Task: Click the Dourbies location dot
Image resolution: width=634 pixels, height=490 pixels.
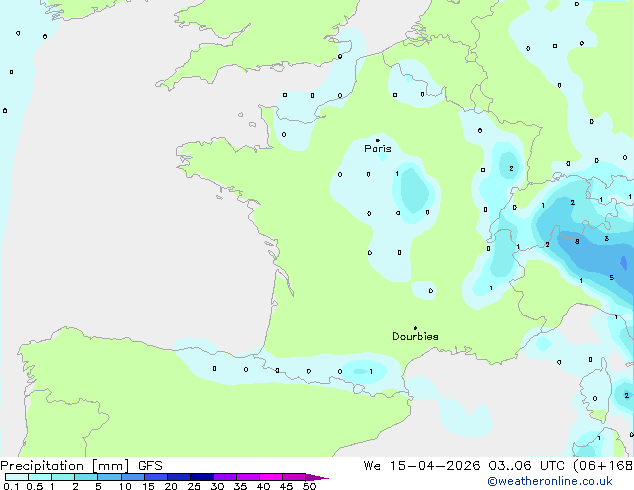Action: [x=415, y=328]
